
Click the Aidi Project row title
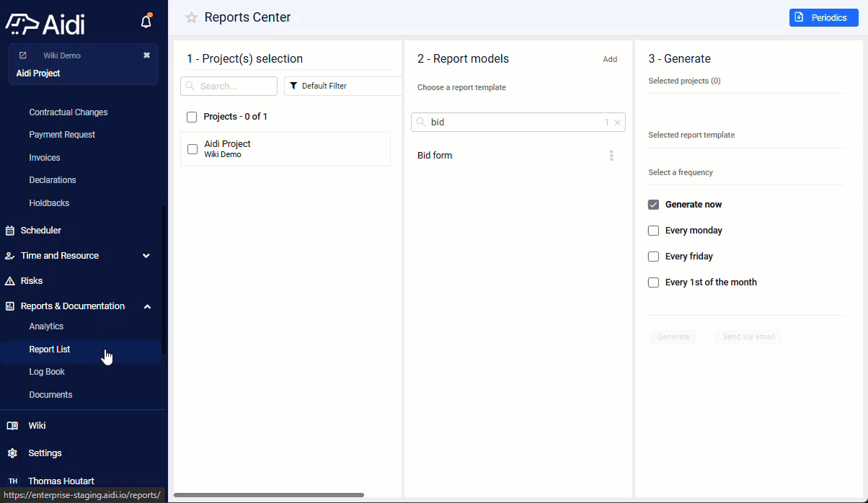(x=227, y=144)
